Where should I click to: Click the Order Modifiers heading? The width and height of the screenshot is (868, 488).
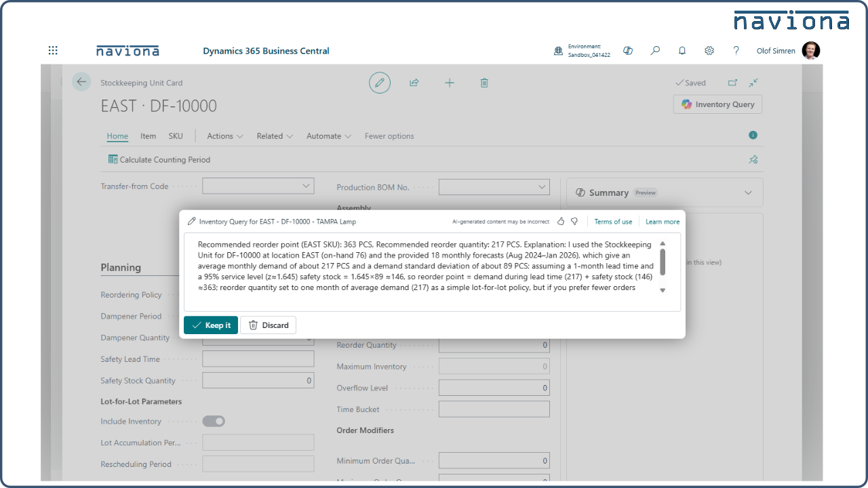tap(366, 430)
